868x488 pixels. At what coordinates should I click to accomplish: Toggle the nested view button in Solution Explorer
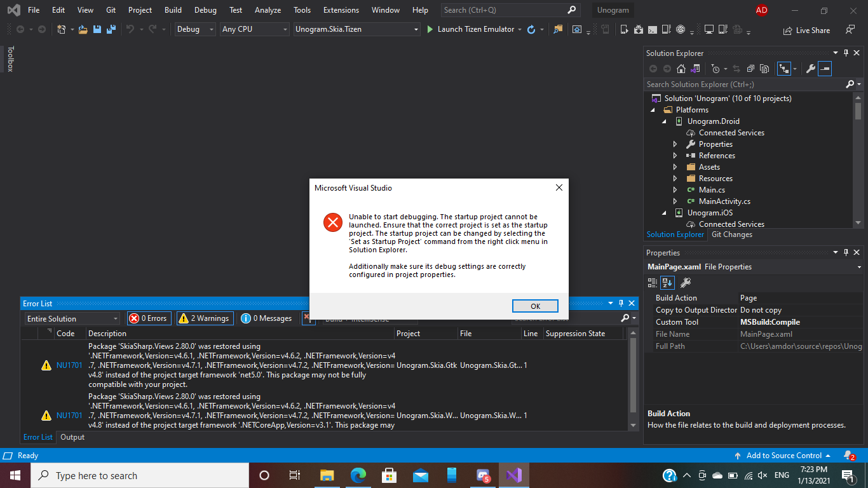[x=783, y=69]
